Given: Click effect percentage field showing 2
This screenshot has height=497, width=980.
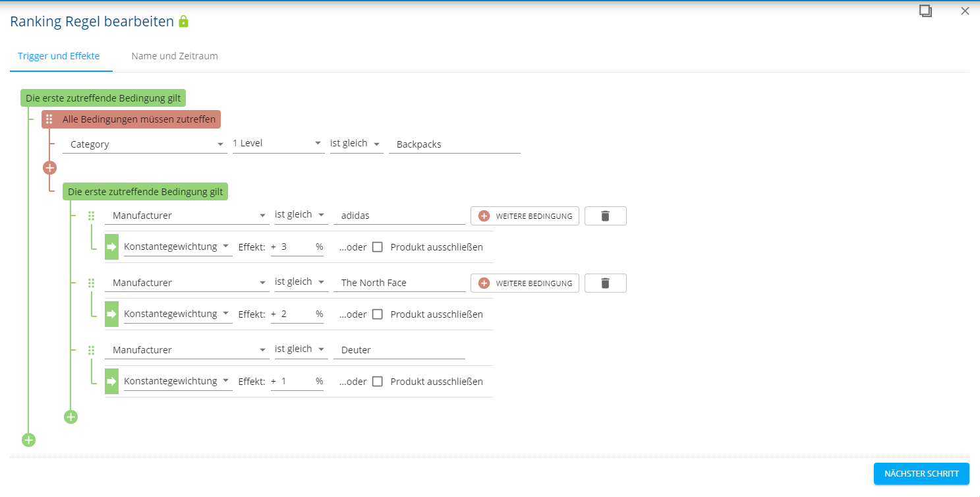Looking at the screenshot, I should (x=297, y=314).
